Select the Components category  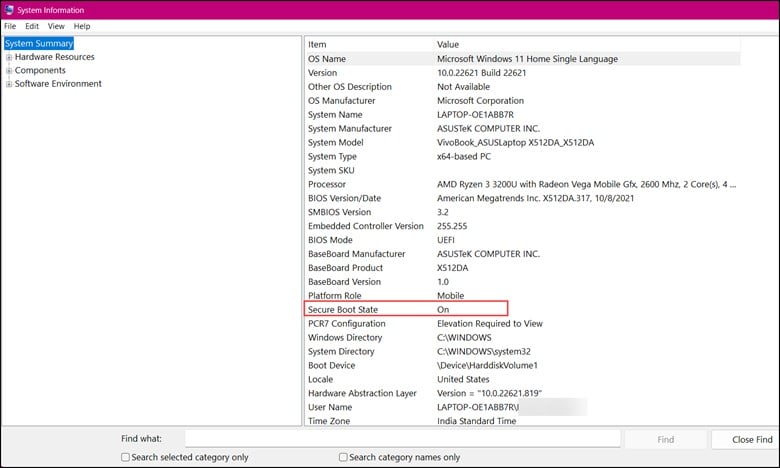[x=40, y=70]
